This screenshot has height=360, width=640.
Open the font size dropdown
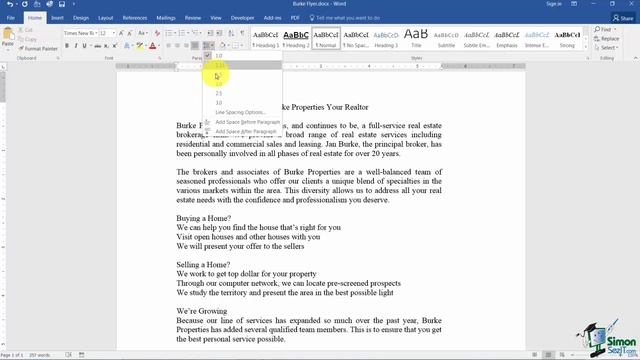[113, 33]
